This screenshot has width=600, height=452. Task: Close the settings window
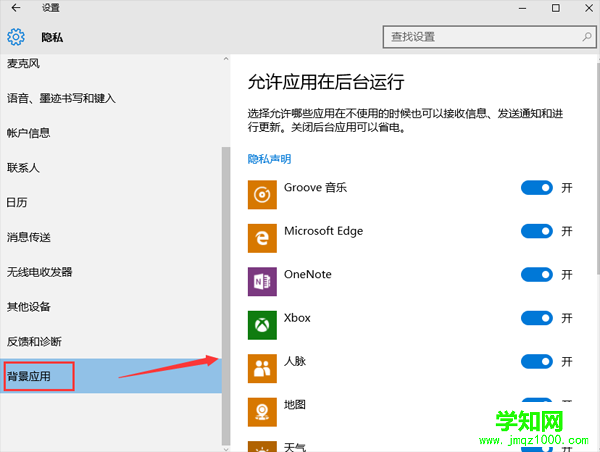[x=589, y=8]
